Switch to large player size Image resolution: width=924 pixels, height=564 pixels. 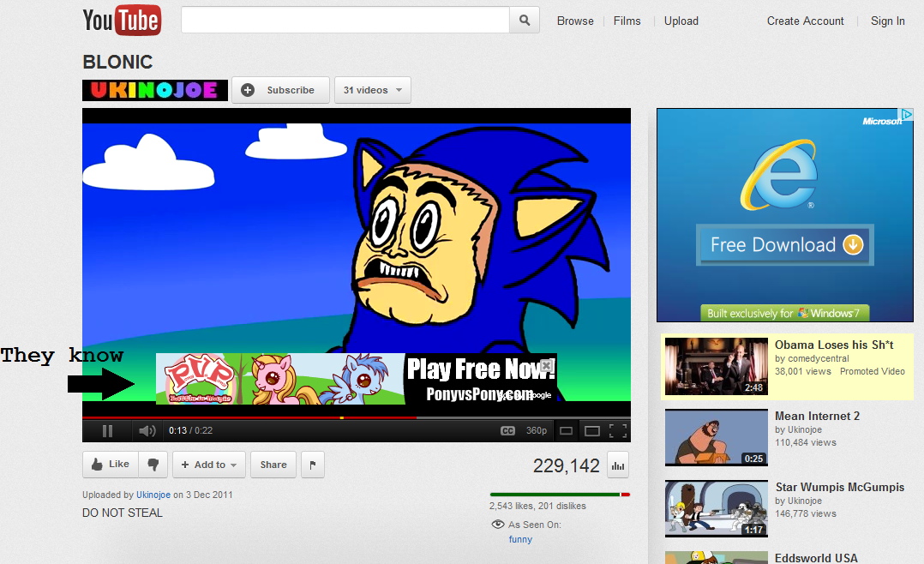tap(591, 431)
